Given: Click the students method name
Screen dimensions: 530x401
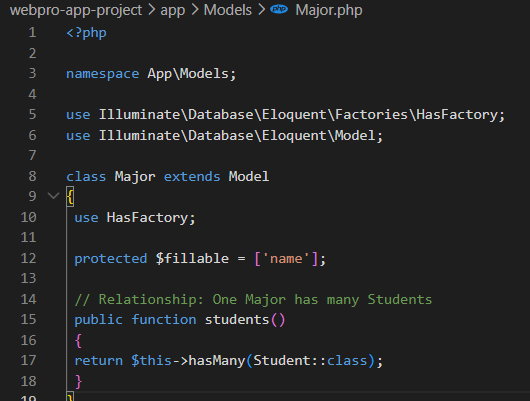Looking at the screenshot, I should [237, 320].
